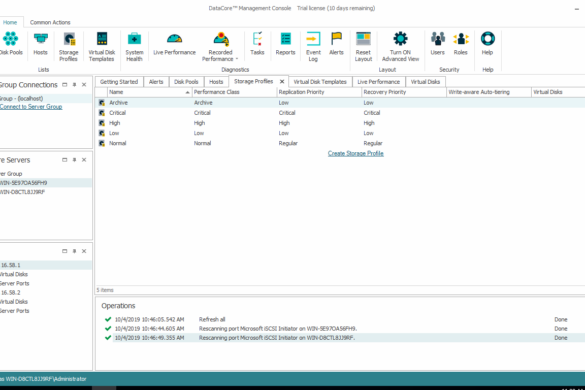Pin the bottom-left hosts panel

click(74, 251)
